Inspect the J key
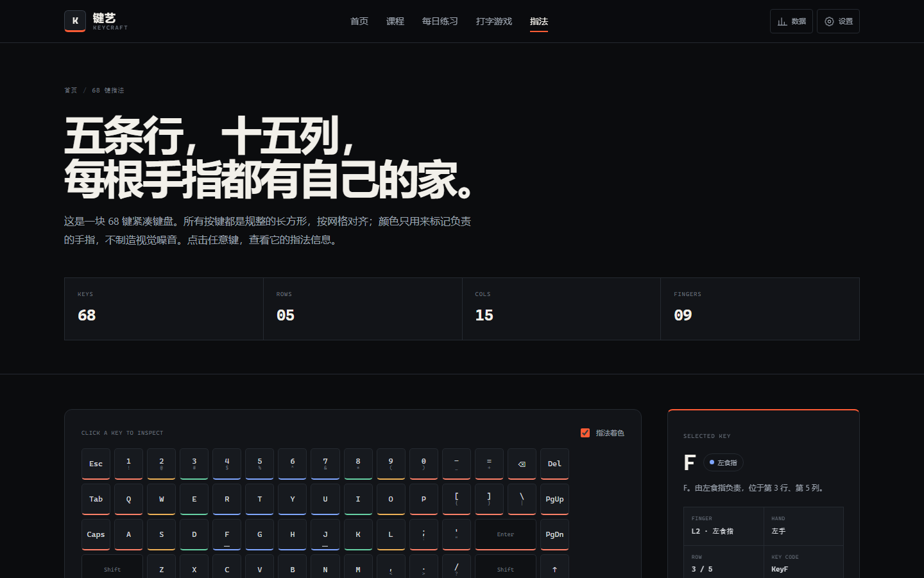This screenshot has width=924, height=578. click(x=325, y=534)
